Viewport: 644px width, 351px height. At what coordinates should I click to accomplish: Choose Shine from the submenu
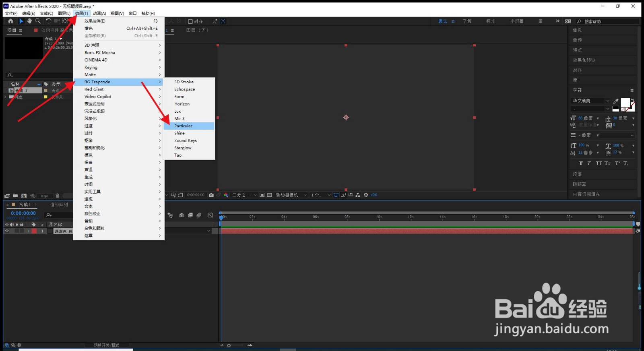(x=189, y=133)
